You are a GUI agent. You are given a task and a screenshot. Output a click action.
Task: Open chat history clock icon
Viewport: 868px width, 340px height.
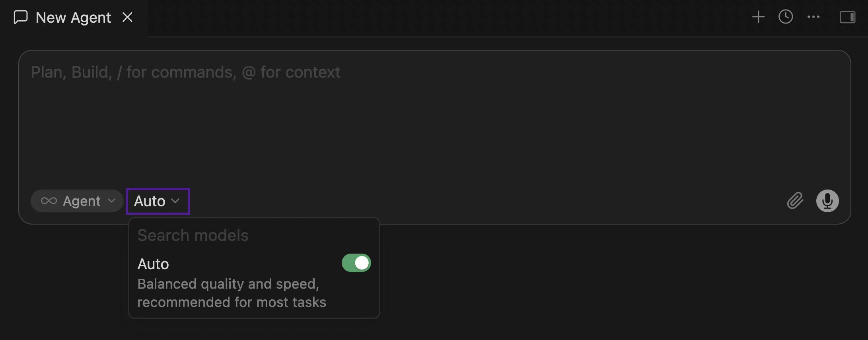786,17
